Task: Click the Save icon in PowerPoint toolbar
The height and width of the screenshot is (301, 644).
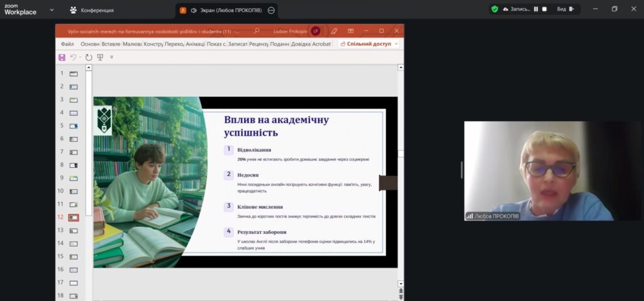Action: point(62,57)
